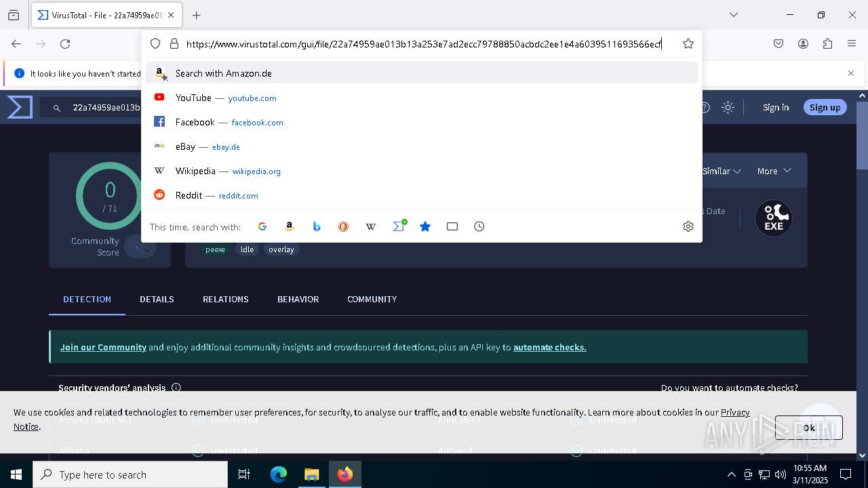
Task: Search with Bing engine icon
Action: (317, 226)
